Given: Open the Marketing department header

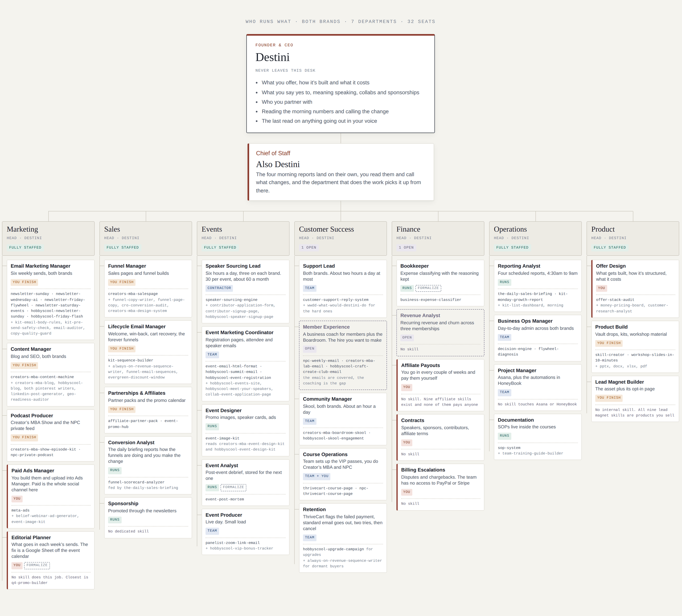Looking at the screenshot, I should click(x=48, y=238).
